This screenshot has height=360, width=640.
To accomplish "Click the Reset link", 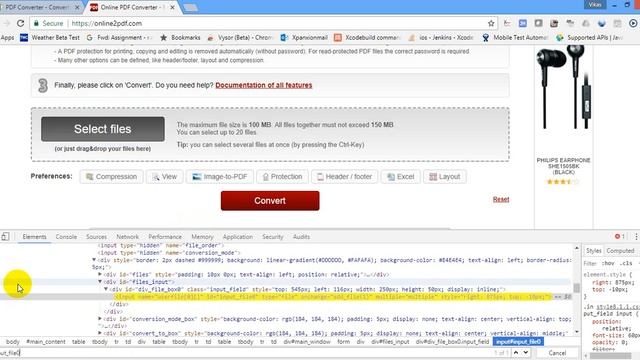I will [x=501, y=200].
